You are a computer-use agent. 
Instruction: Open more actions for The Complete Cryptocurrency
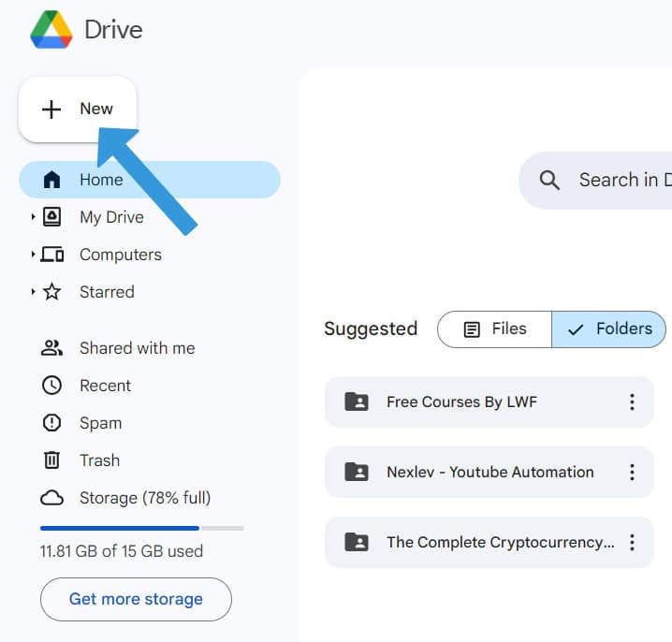coord(632,543)
